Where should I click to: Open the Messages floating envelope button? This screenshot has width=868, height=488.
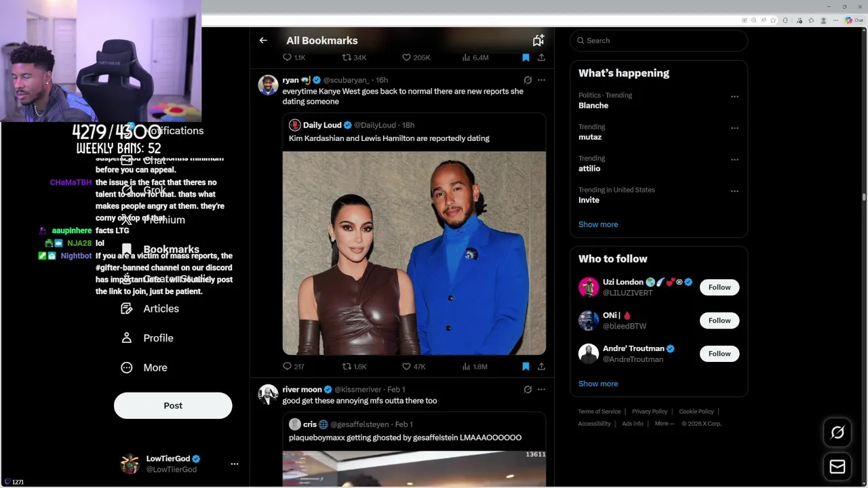[837, 467]
